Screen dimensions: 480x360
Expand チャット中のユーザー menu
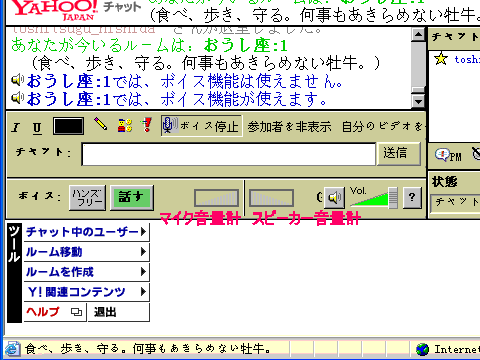(86, 232)
